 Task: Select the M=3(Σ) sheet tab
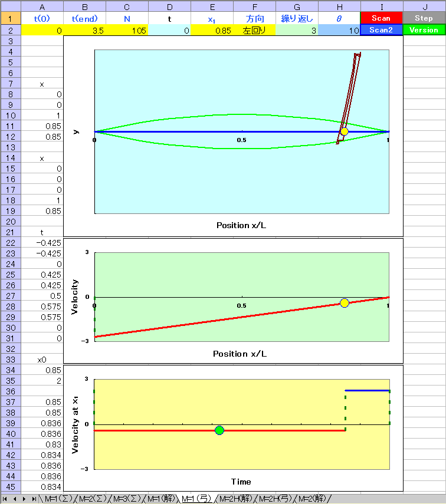coord(126,499)
